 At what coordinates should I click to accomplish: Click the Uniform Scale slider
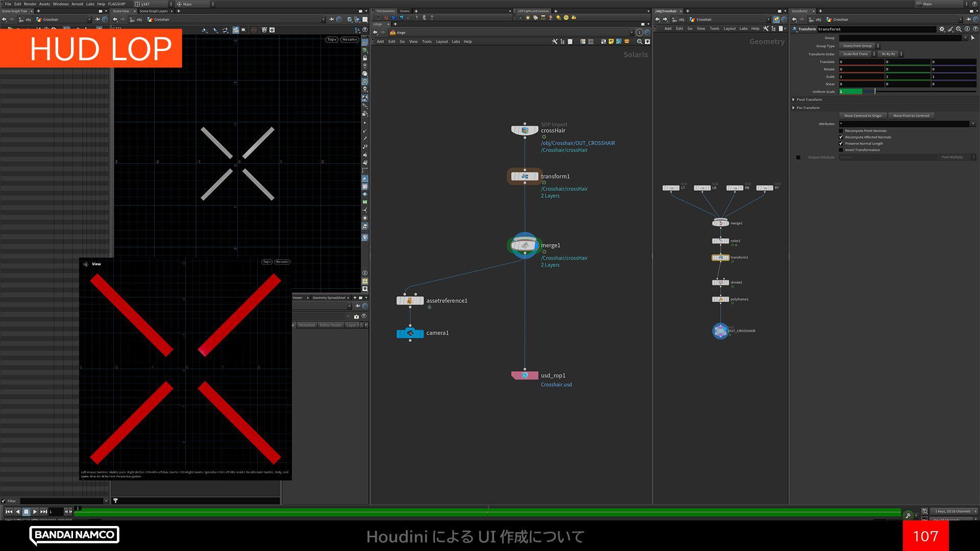919,91
